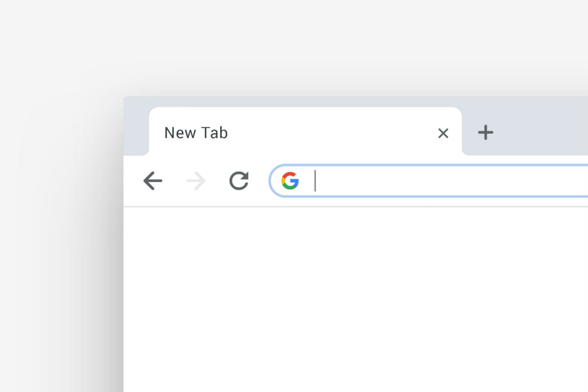Click the greyed-out forward arrow
The height and width of the screenshot is (392, 588).
tap(196, 181)
